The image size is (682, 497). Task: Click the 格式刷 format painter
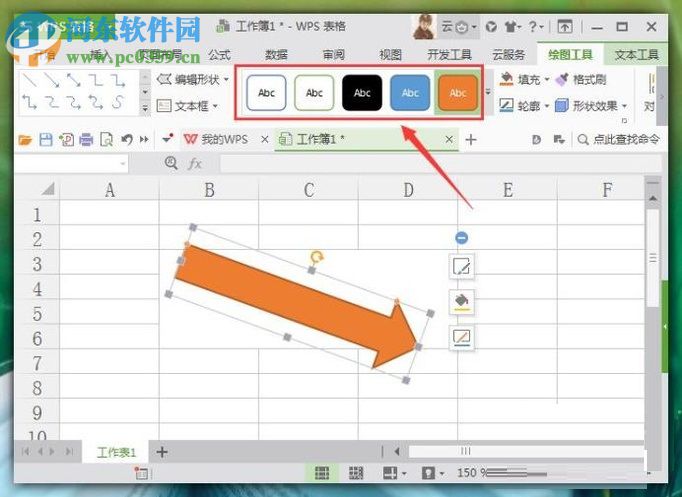pyautogui.click(x=581, y=80)
